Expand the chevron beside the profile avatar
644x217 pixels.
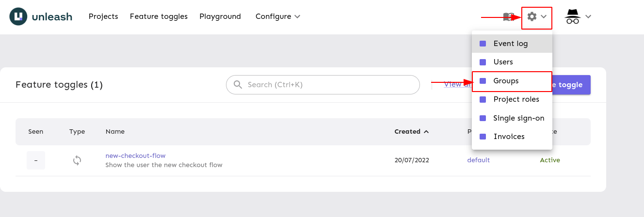[x=588, y=16]
